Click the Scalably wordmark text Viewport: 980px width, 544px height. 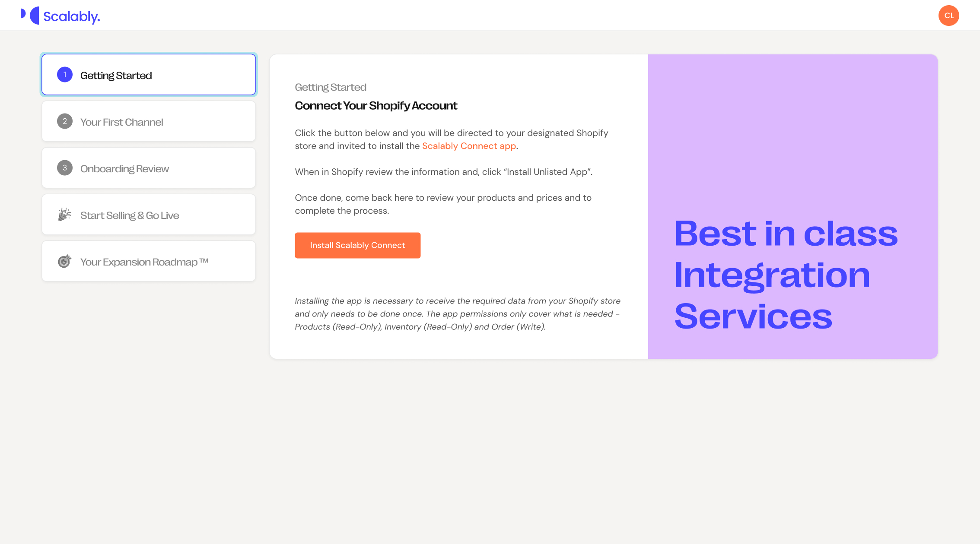[72, 16]
